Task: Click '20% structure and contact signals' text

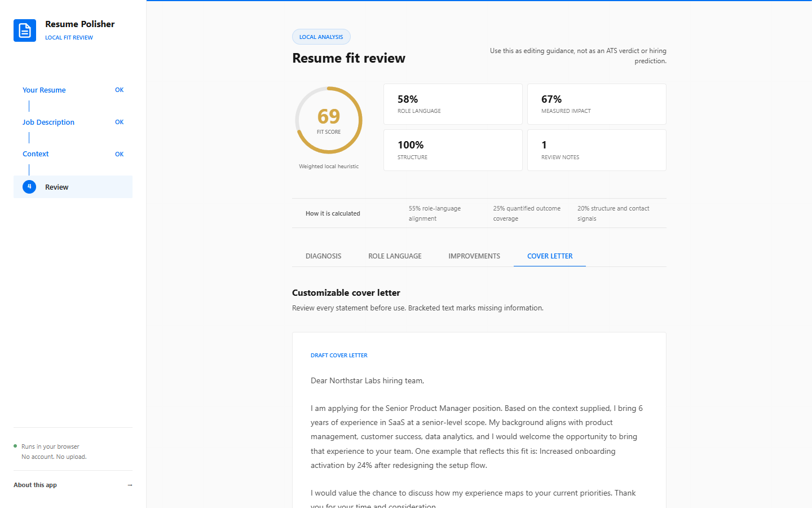Action: pyautogui.click(x=614, y=213)
